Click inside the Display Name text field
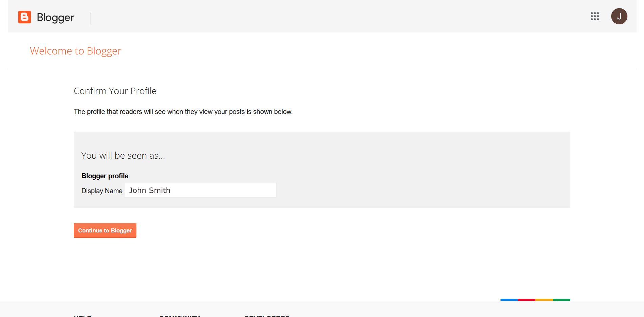Screen dimensions: 644x317 tap(200, 190)
